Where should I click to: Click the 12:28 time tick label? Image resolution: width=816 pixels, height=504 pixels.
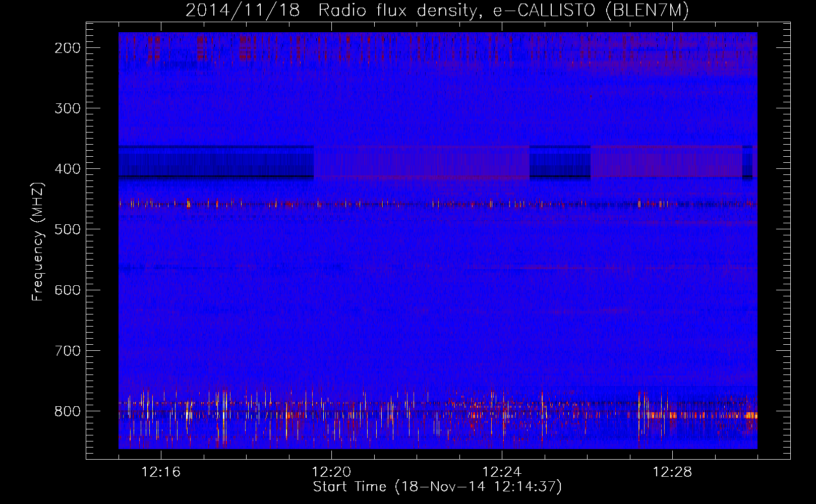tap(672, 472)
